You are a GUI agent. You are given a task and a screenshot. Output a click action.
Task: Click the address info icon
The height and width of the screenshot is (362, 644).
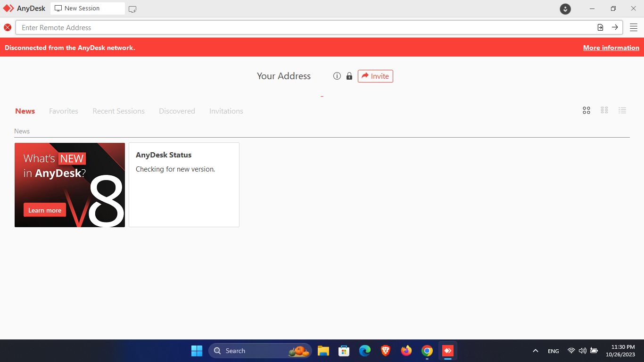point(337,76)
